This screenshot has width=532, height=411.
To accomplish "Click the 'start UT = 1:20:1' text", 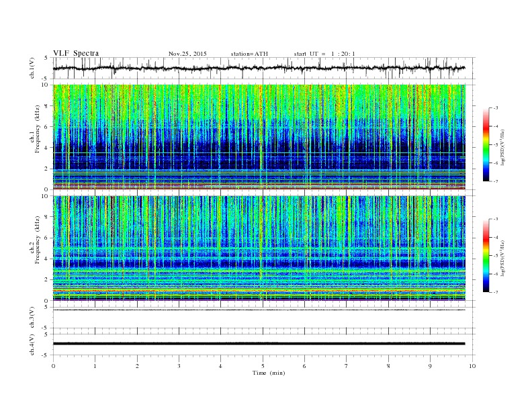I will (x=324, y=54).
